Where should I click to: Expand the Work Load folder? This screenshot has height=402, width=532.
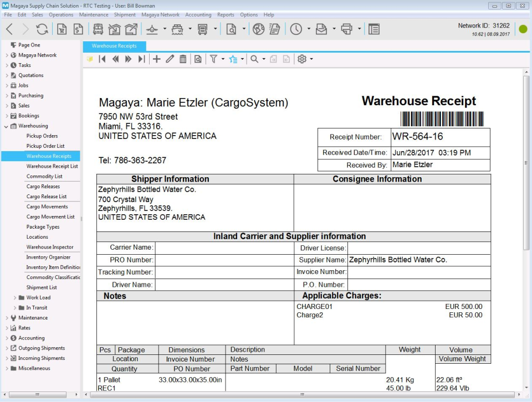(15, 297)
